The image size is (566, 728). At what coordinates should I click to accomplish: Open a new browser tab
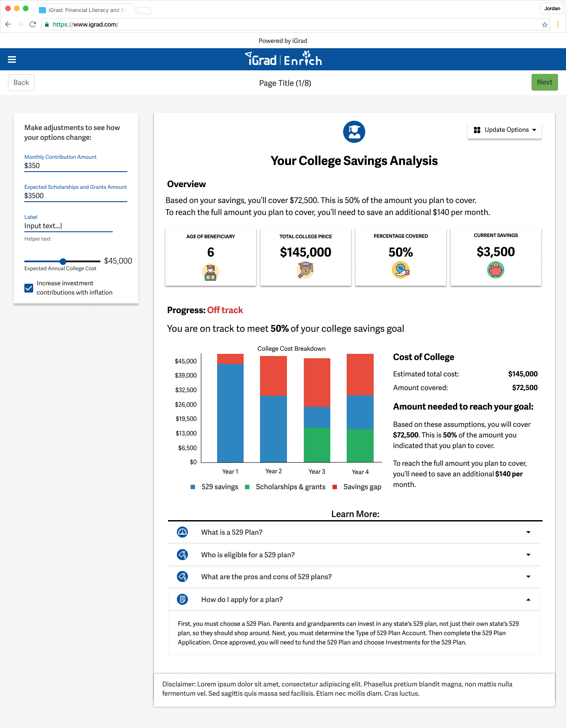click(145, 10)
